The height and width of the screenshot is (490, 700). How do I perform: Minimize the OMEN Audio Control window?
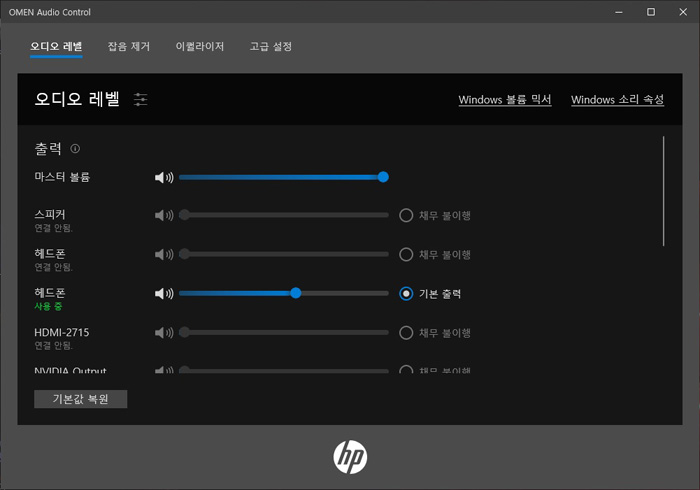[619, 12]
